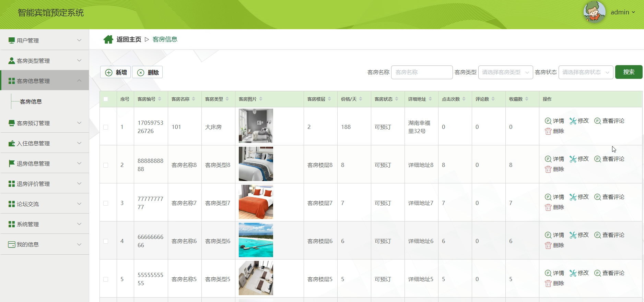
Task: Check the row for 客房名称8
Action: [106, 165]
